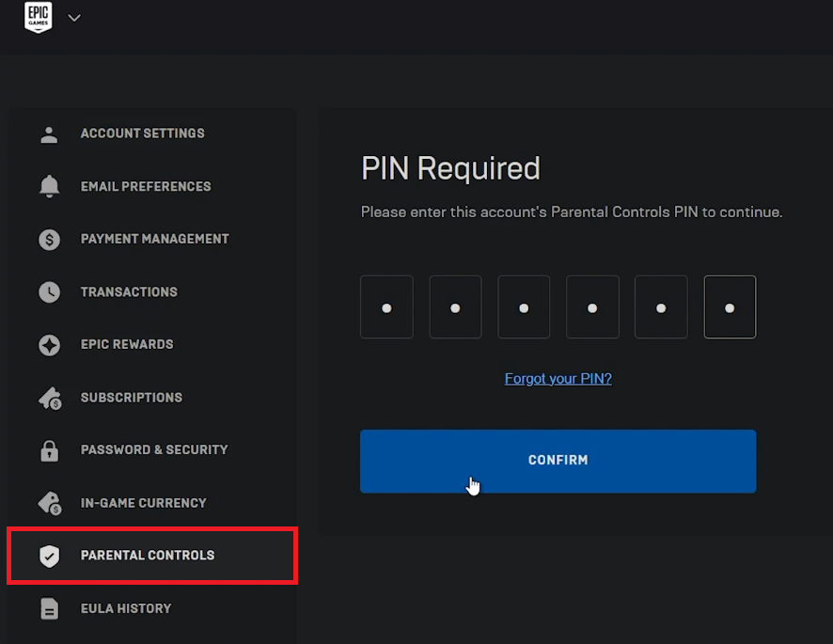Click the Parental Controls shield icon

pyautogui.click(x=49, y=556)
